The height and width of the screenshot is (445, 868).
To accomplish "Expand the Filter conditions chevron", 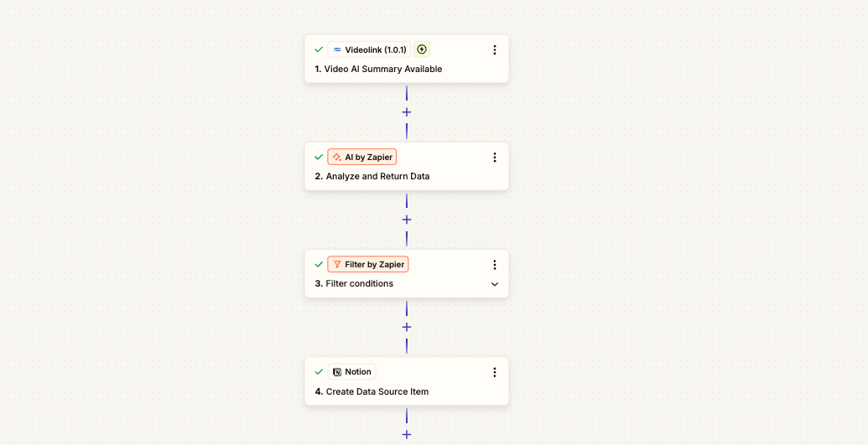I will [x=495, y=284].
